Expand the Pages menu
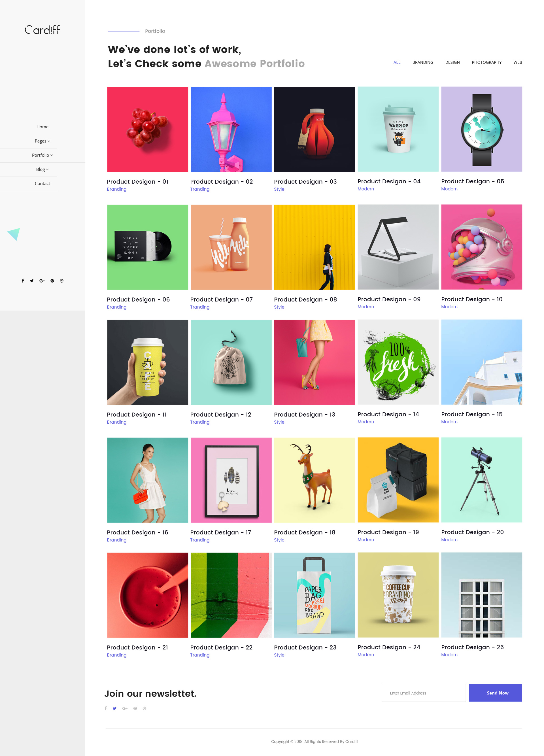 coord(42,141)
